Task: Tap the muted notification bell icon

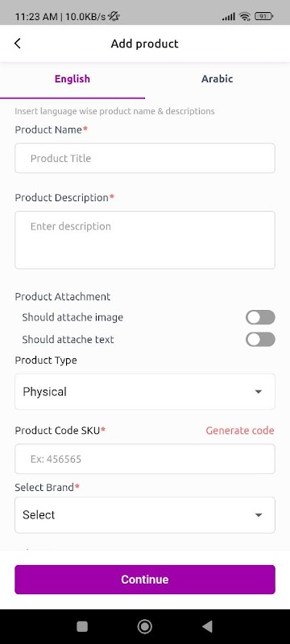Action: 114,17
